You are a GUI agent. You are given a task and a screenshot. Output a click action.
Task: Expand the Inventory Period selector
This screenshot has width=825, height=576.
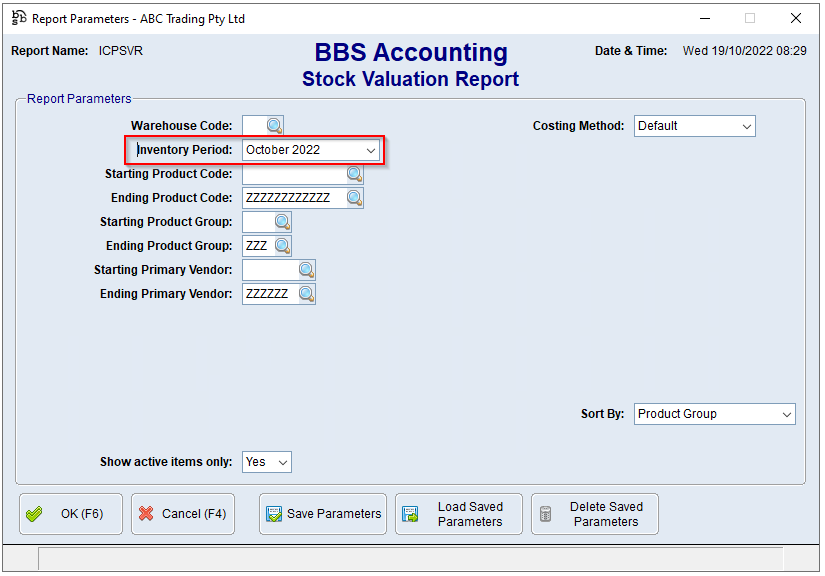(x=369, y=149)
